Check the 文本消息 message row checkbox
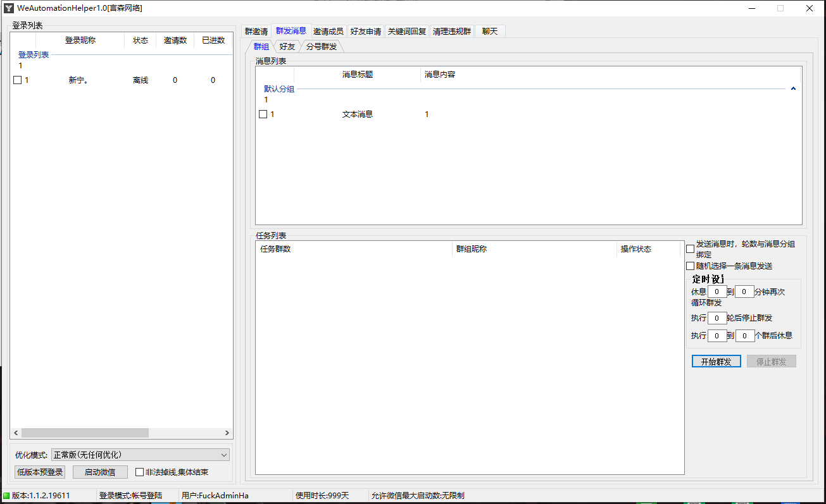 (x=263, y=114)
